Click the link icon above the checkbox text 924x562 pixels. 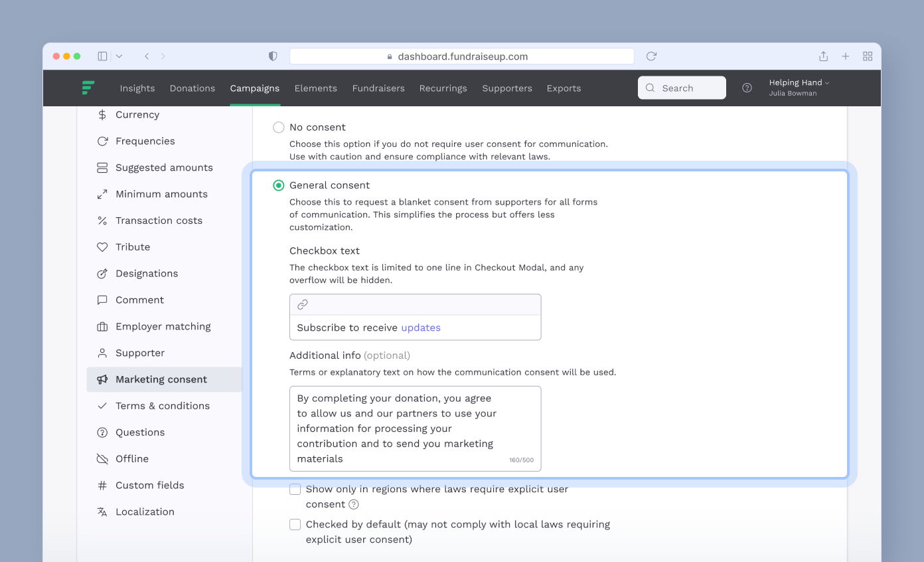(x=303, y=304)
